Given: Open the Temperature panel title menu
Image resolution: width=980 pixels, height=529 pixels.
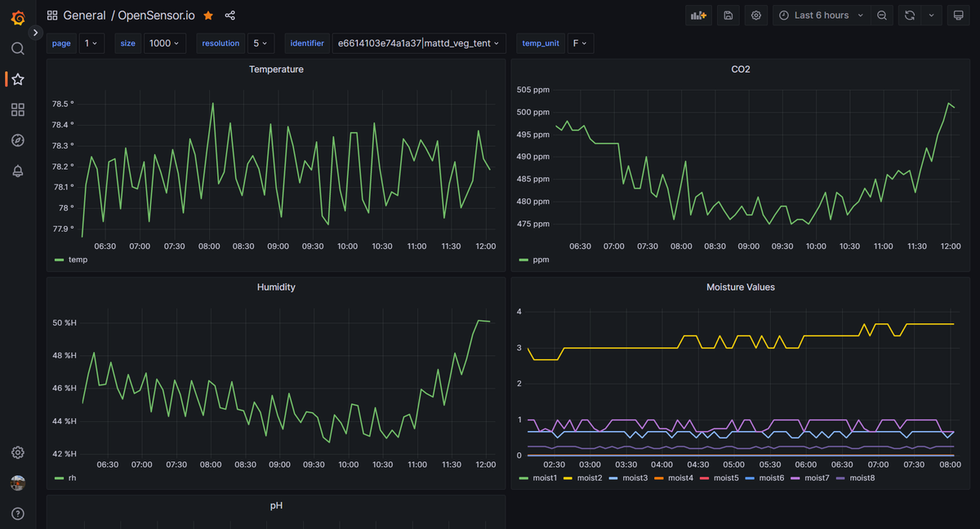Looking at the screenshot, I should (276, 69).
